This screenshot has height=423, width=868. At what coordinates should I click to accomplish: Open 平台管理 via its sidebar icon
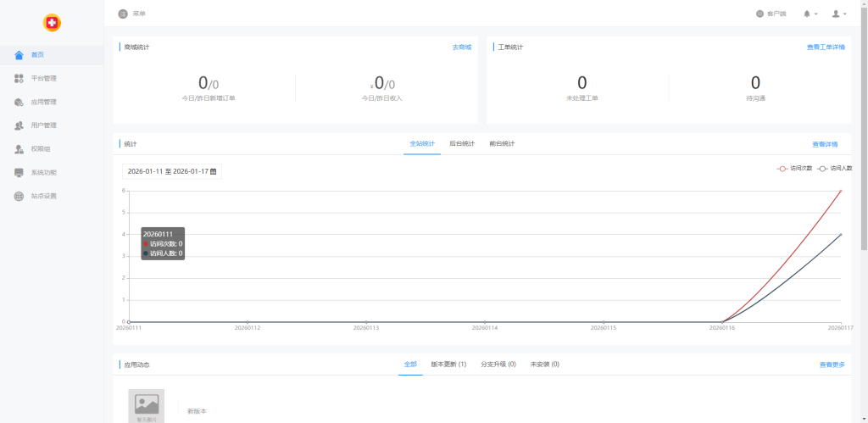(19, 79)
